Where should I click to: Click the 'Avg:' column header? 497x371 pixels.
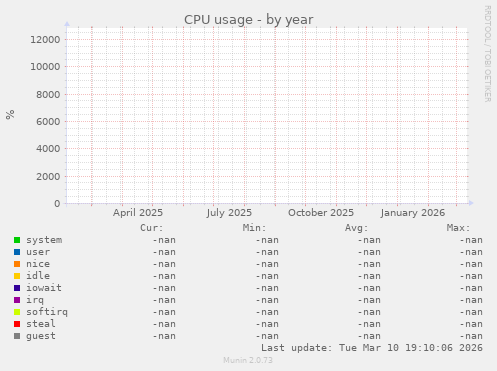[356, 228]
